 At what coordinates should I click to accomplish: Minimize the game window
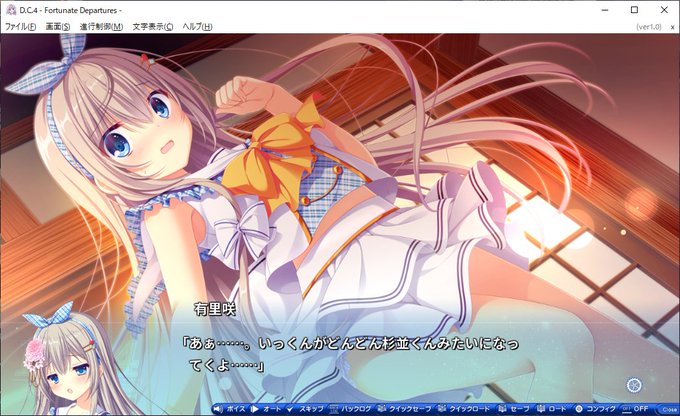click(x=605, y=10)
